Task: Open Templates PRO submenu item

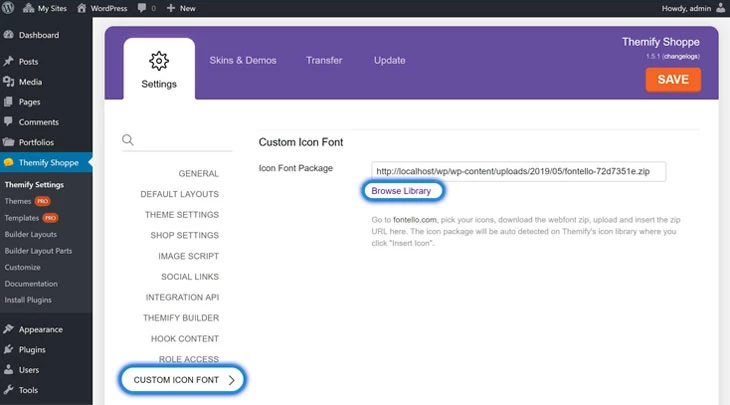Action: (x=31, y=218)
